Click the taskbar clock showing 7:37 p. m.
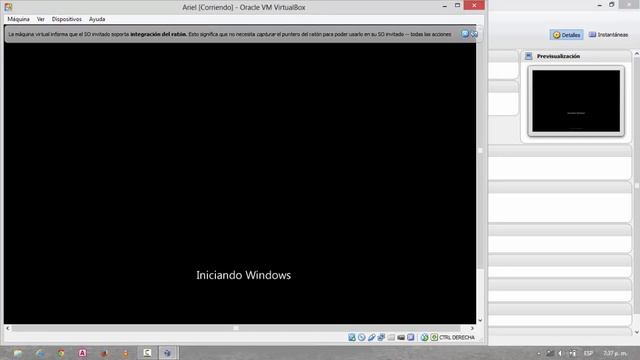This screenshot has height=360, width=640. click(615, 353)
